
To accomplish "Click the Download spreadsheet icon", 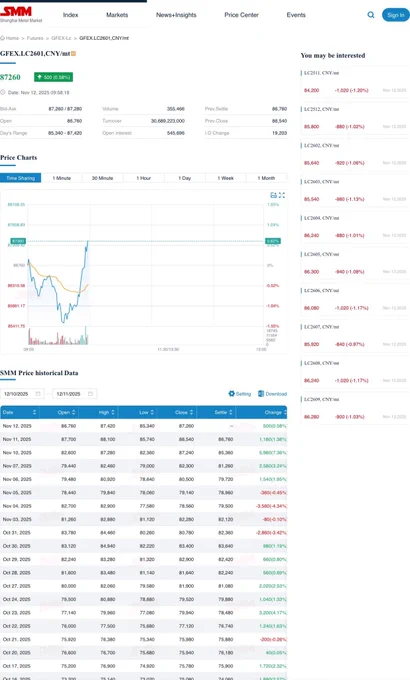I will (x=261, y=393).
